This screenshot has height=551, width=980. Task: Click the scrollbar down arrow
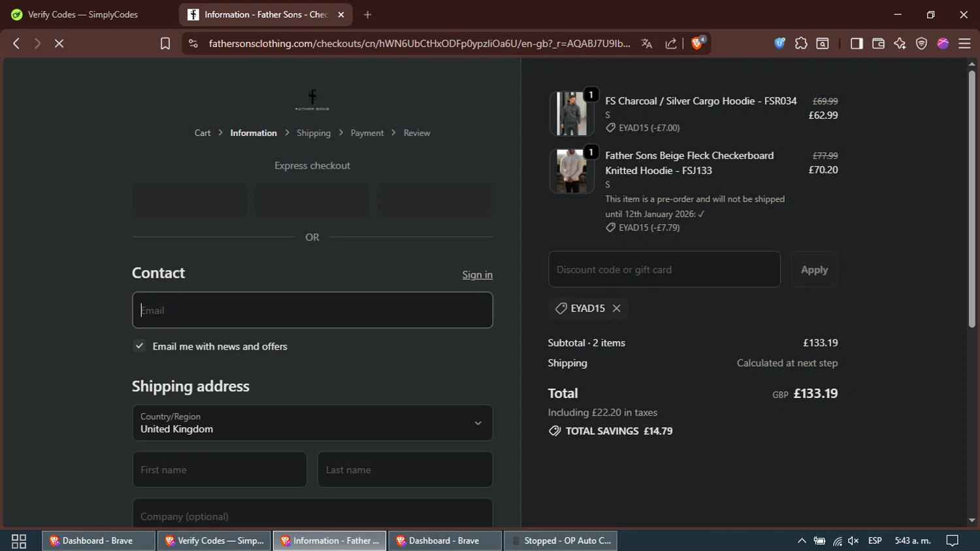[x=972, y=521]
